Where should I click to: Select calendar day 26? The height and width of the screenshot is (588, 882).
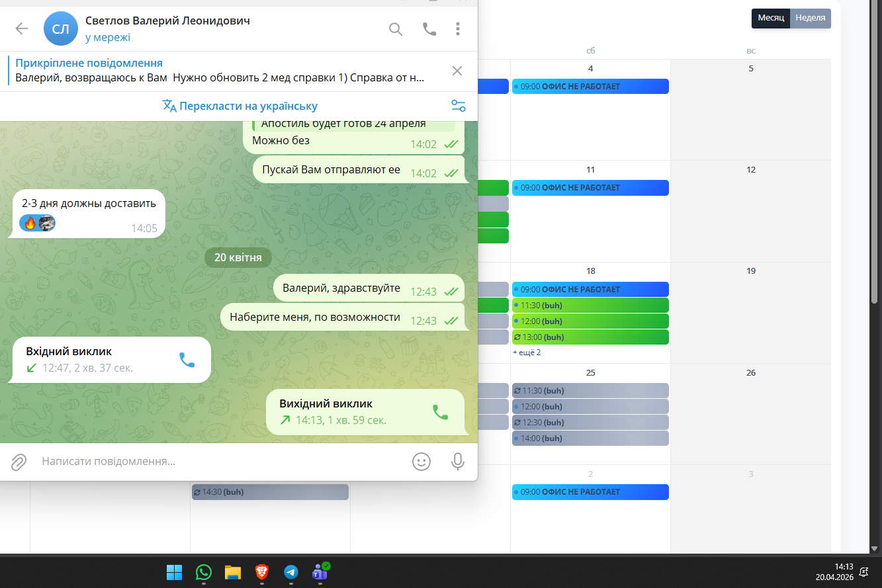tap(751, 373)
